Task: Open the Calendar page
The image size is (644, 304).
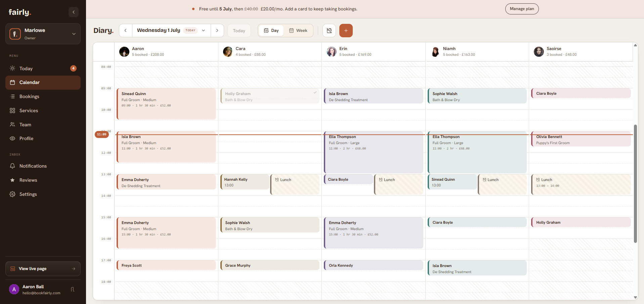Action: [x=43, y=82]
